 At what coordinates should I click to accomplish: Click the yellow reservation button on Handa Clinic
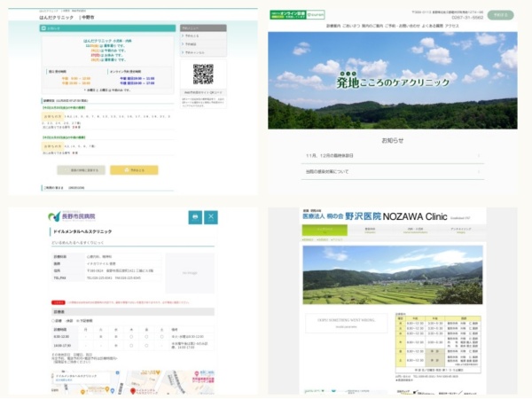pos(134,170)
